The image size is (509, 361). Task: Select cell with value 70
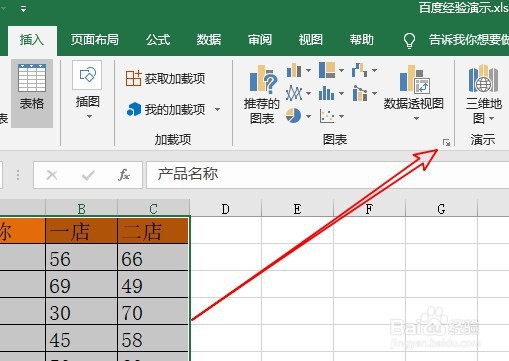click(x=153, y=311)
